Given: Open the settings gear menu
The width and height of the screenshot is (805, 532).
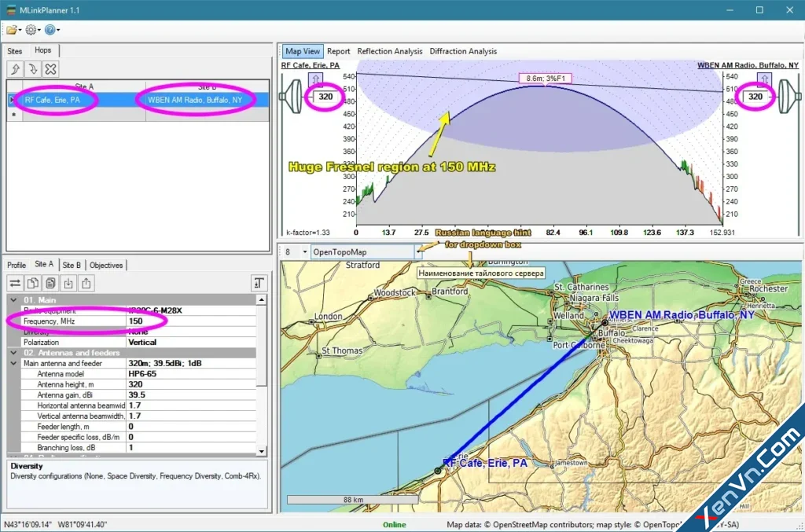Looking at the screenshot, I should [x=31, y=30].
